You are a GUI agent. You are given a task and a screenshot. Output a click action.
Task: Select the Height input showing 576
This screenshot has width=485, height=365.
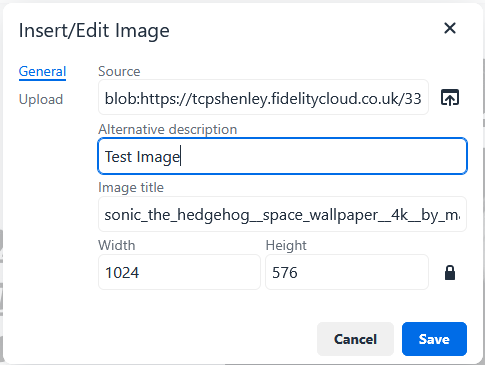point(347,272)
